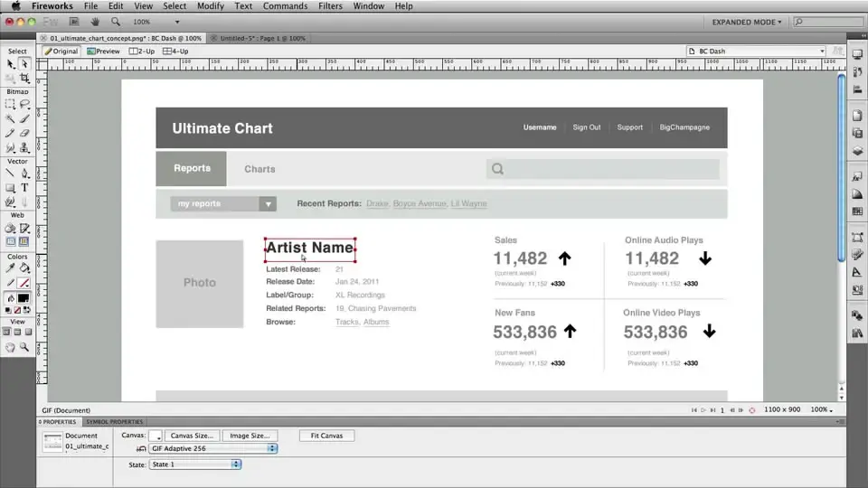Open the Layers panel icon in dock

(857, 150)
